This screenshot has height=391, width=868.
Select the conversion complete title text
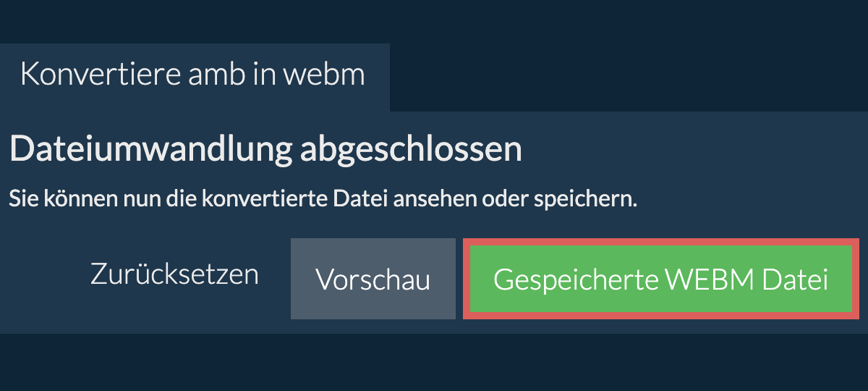coord(265,149)
